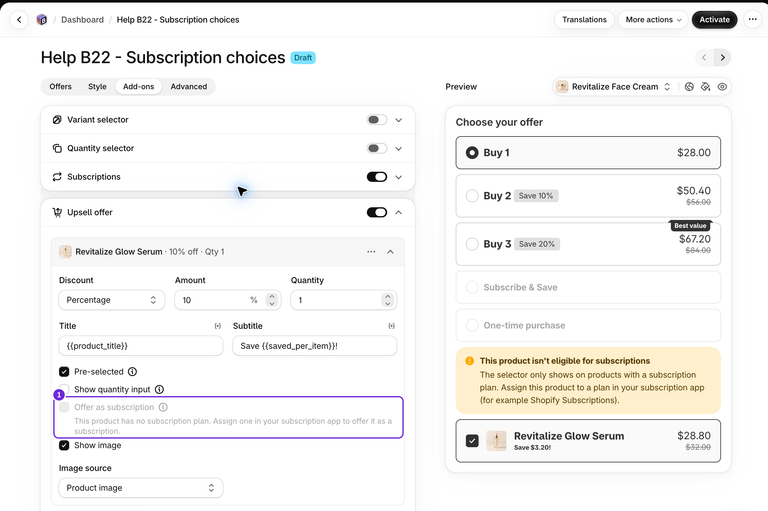Select the Add-ons tab

pos(139,86)
